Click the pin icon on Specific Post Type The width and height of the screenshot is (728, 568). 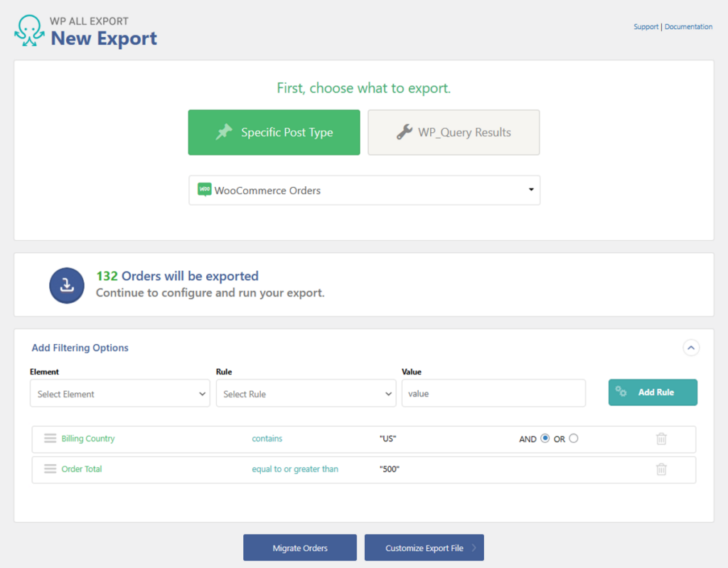pos(224,132)
